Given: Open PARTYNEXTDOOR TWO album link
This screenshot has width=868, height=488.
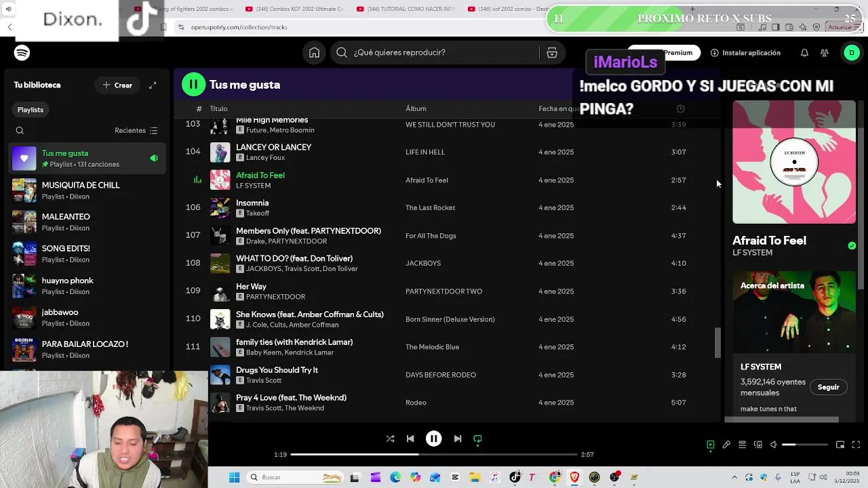Looking at the screenshot, I should pos(443,291).
